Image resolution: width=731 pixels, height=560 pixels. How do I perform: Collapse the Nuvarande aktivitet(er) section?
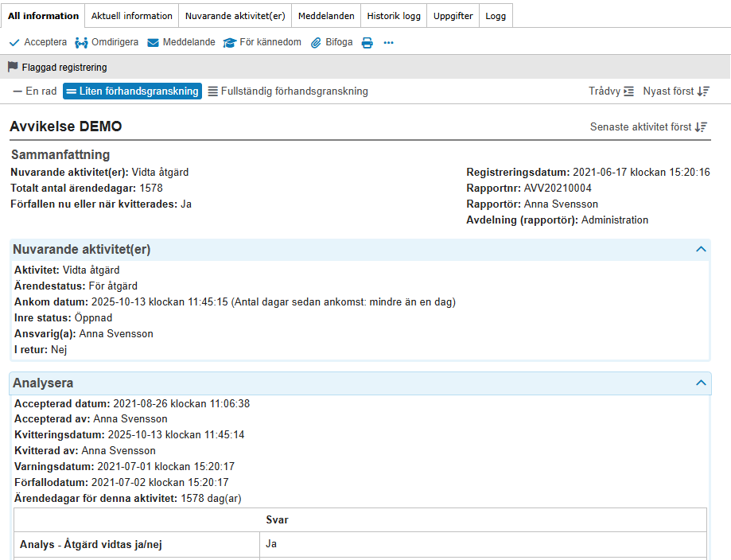[x=701, y=249]
